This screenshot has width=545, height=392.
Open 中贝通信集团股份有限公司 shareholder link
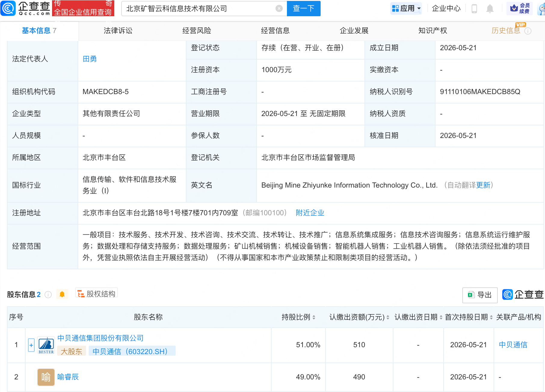100,338
